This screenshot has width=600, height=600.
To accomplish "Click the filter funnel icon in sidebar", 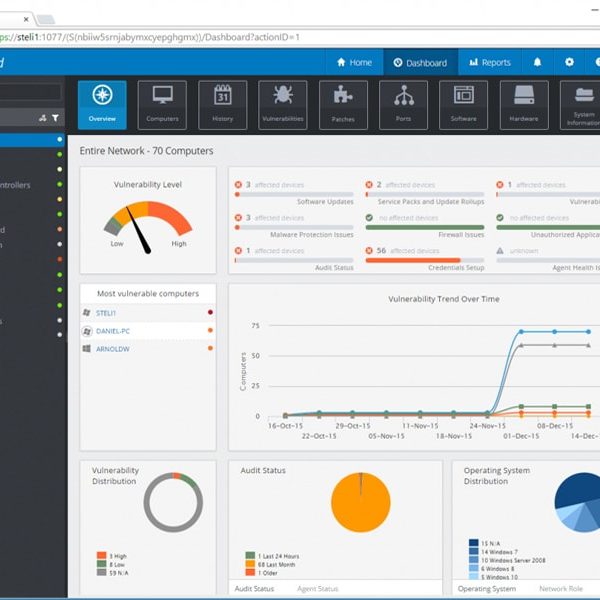I will click(x=55, y=118).
